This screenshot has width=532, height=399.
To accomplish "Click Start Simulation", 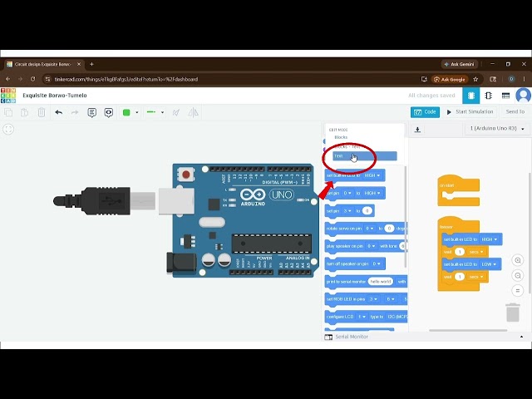I will (470, 112).
